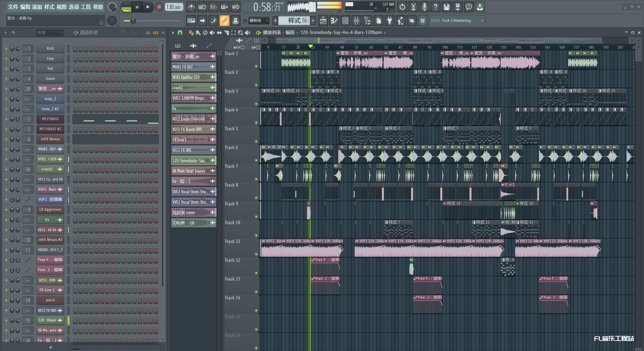This screenshot has width=644, height=351.
Task: Open the 全部 channel filter dropdown
Action: [50, 33]
